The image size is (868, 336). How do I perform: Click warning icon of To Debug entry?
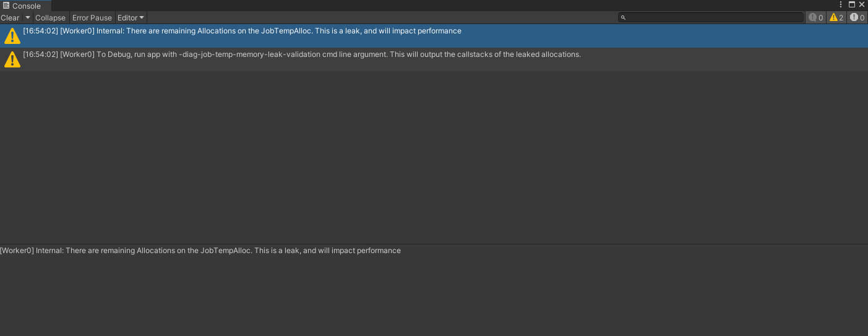coord(12,59)
